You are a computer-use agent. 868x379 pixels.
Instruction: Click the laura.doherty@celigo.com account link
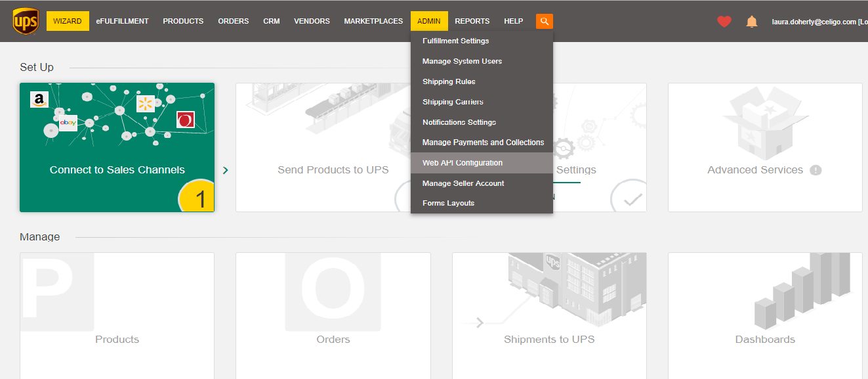click(x=814, y=22)
